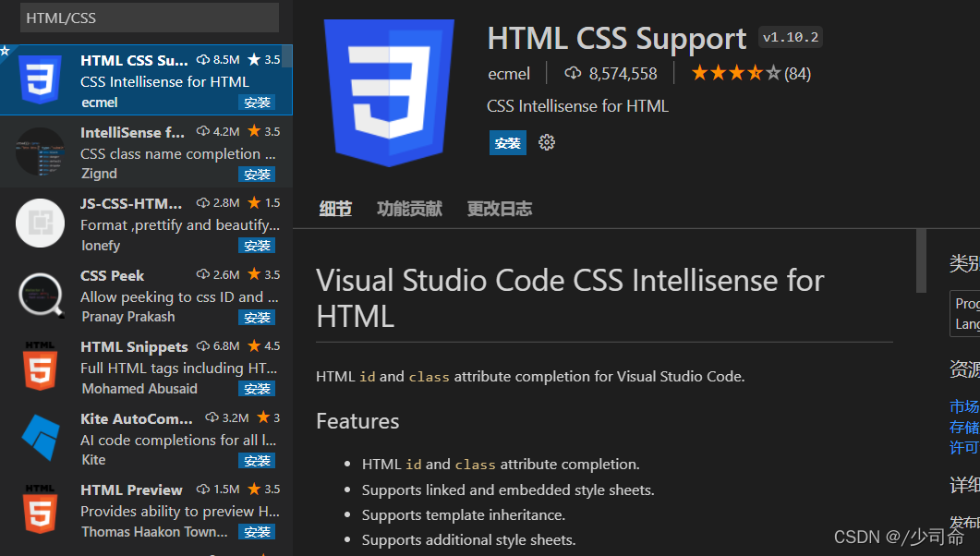
Task: Click the star rating in details header
Action: (x=736, y=74)
